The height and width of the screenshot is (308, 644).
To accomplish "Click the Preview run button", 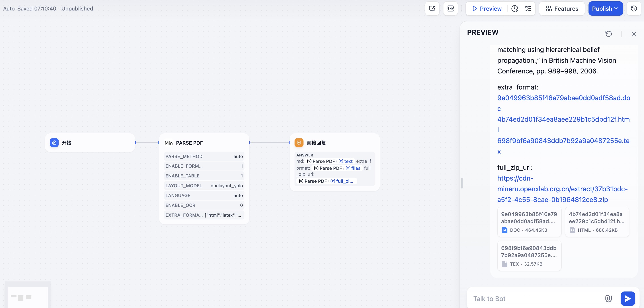I will pyautogui.click(x=487, y=8).
